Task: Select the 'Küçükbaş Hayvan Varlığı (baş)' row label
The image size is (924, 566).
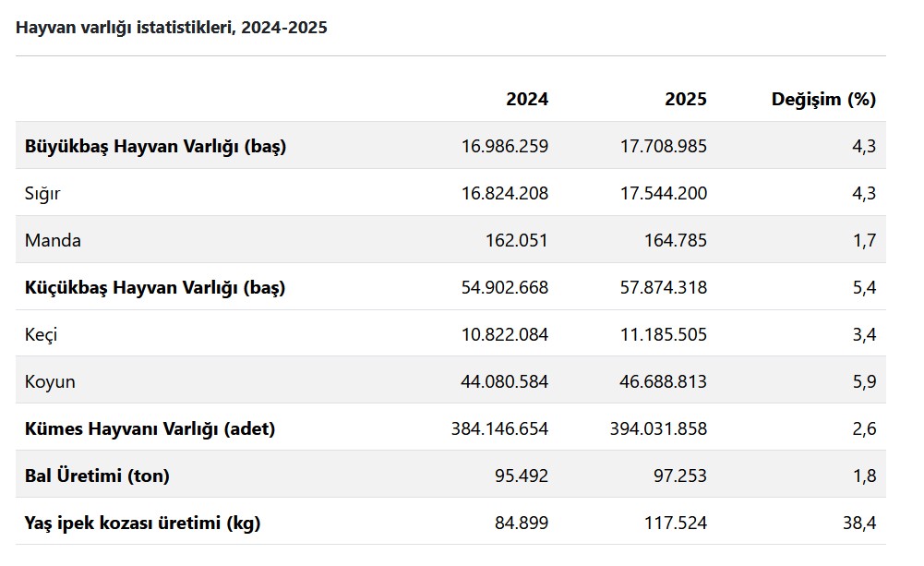Action: (155, 287)
